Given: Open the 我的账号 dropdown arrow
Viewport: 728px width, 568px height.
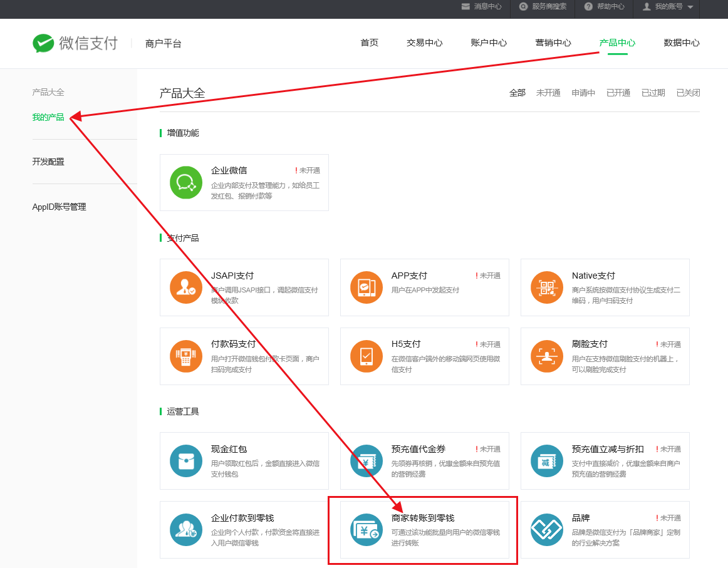Looking at the screenshot, I should 690,7.
